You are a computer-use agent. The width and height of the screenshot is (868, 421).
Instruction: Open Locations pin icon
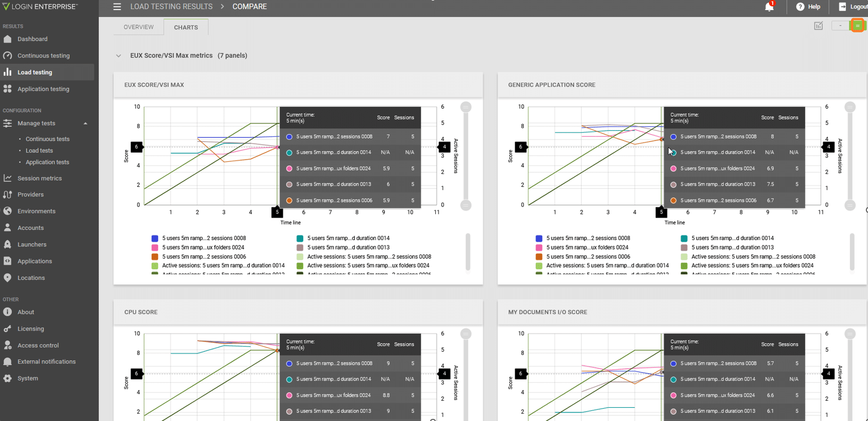point(7,278)
